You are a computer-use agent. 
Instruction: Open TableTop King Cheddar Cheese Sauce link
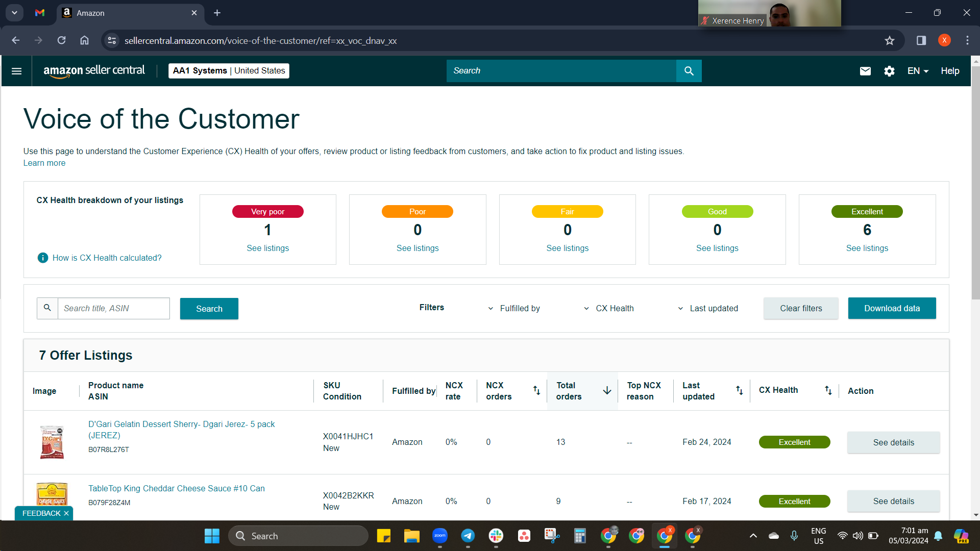(177, 489)
